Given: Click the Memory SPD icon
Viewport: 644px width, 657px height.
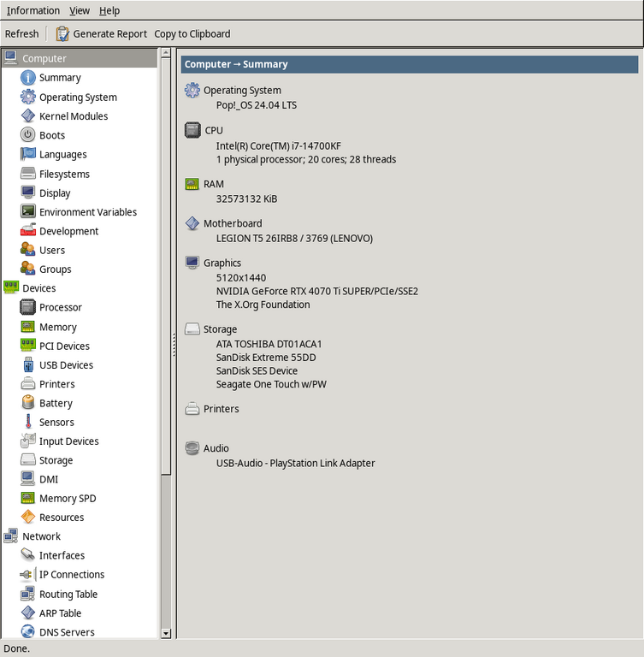Looking at the screenshot, I should click(27, 498).
